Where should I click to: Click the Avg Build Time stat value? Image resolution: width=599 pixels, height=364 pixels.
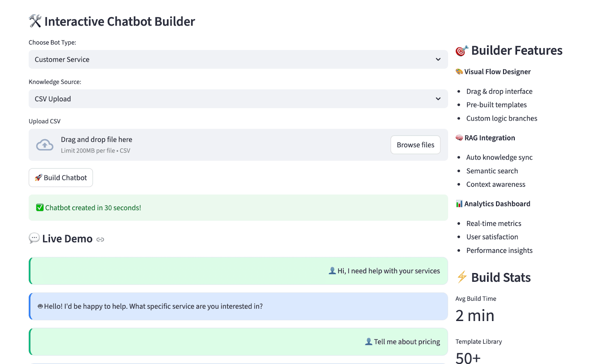point(475,315)
